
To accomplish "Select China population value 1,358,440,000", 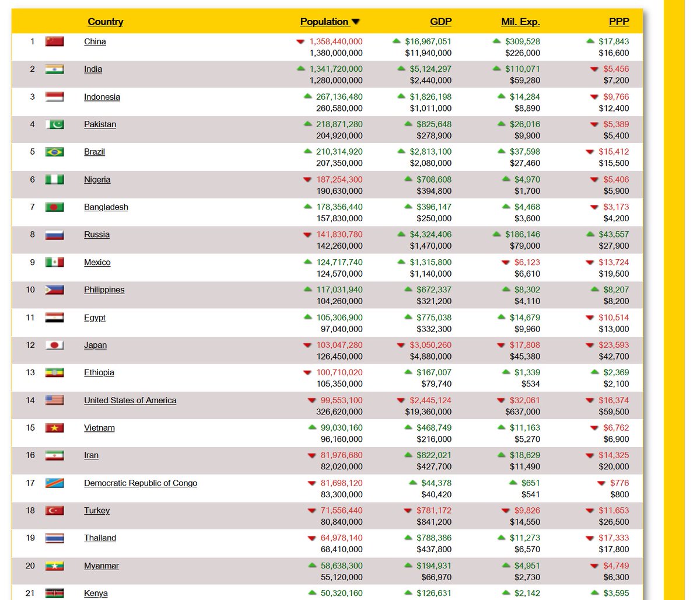I will tap(336, 41).
